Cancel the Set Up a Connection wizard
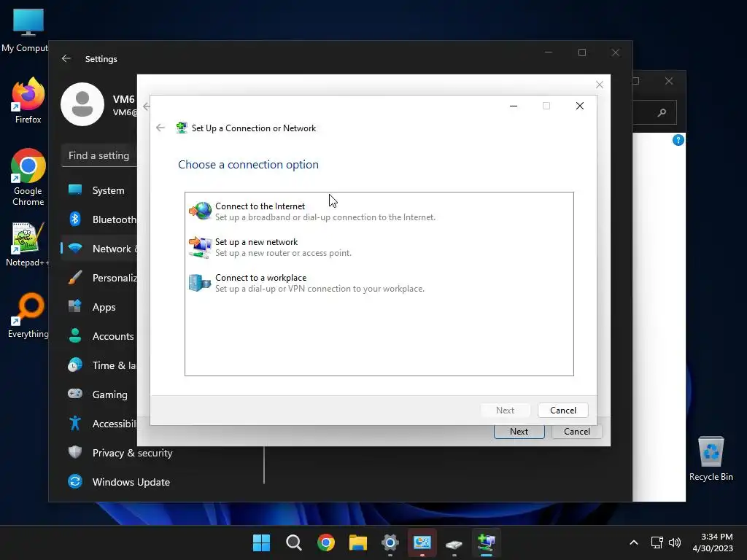747x560 pixels. 562,410
